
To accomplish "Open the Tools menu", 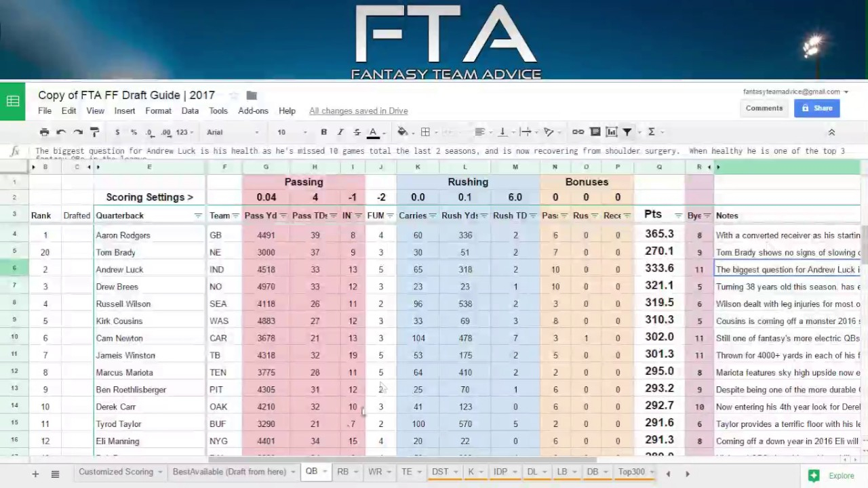I will click(218, 110).
